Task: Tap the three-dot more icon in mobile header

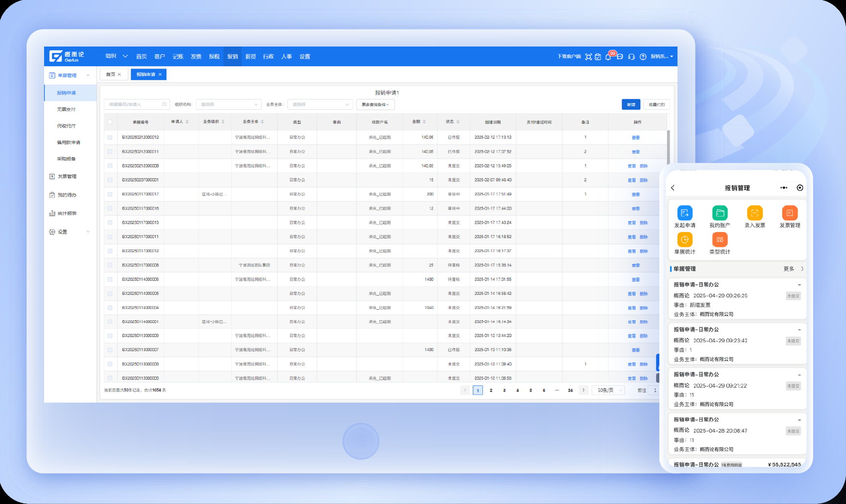Action: point(784,188)
